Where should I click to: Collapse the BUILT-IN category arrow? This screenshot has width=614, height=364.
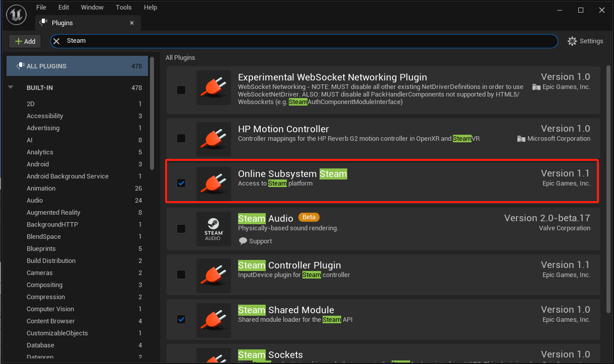[11, 87]
